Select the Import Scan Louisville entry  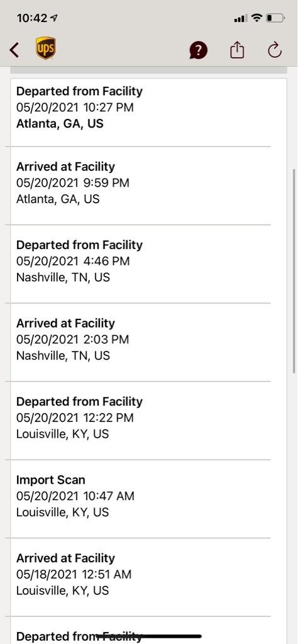[x=140, y=499]
